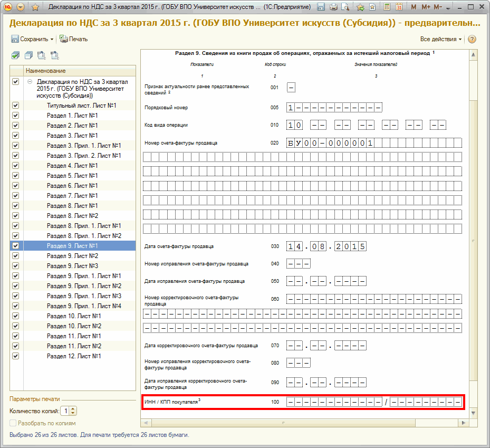Click the Сохранить diskette icon

(15, 39)
